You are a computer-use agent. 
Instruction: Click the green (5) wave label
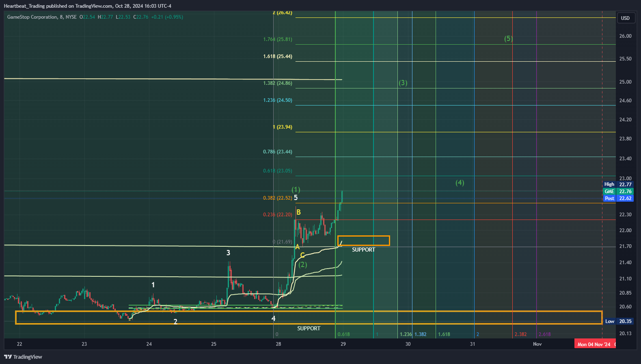[508, 39]
